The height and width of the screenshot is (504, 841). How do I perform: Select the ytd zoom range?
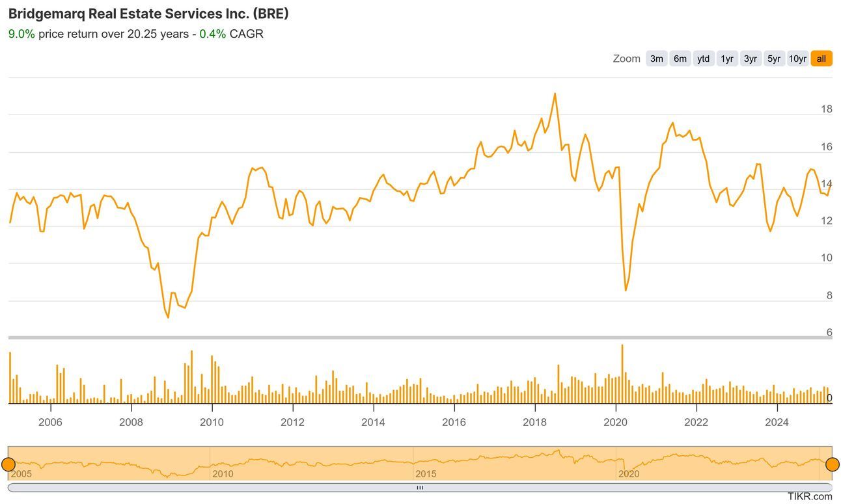tap(704, 59)
